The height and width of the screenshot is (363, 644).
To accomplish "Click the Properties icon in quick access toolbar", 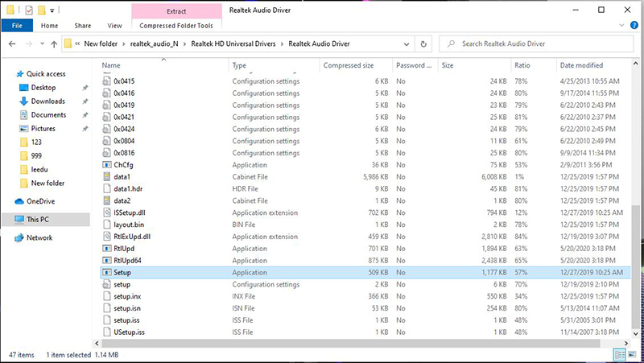I will [29, 10].
